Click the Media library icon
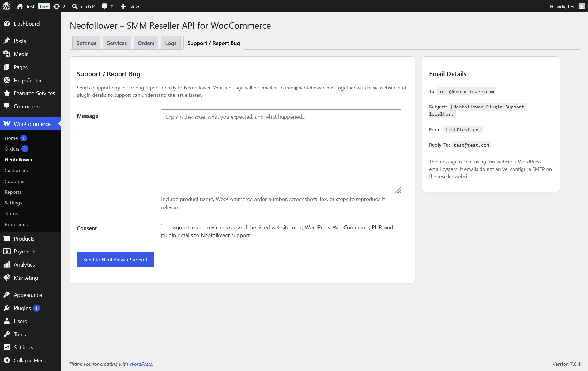 (x=7, y=54)
